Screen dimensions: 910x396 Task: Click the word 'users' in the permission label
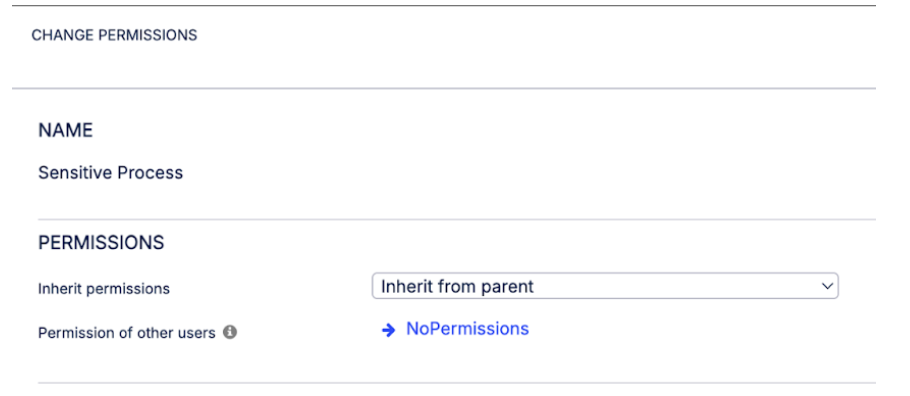[x=198, y=333]
